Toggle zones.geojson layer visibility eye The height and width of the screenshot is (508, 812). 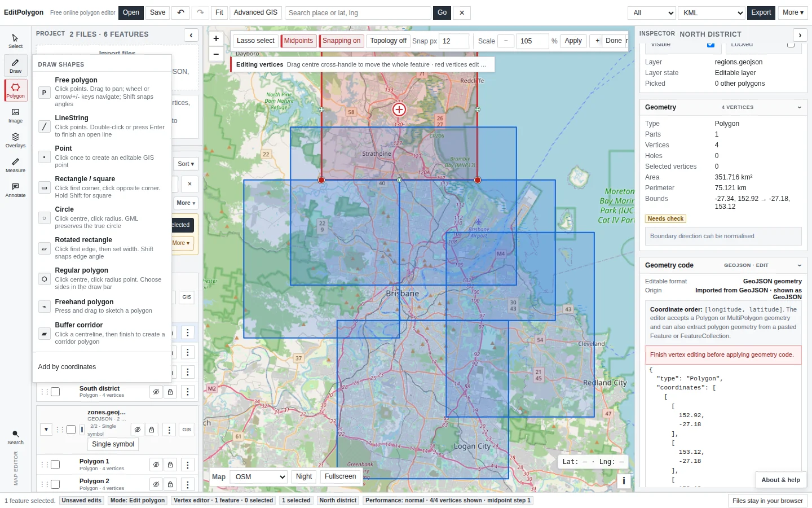tap(137, 430)
